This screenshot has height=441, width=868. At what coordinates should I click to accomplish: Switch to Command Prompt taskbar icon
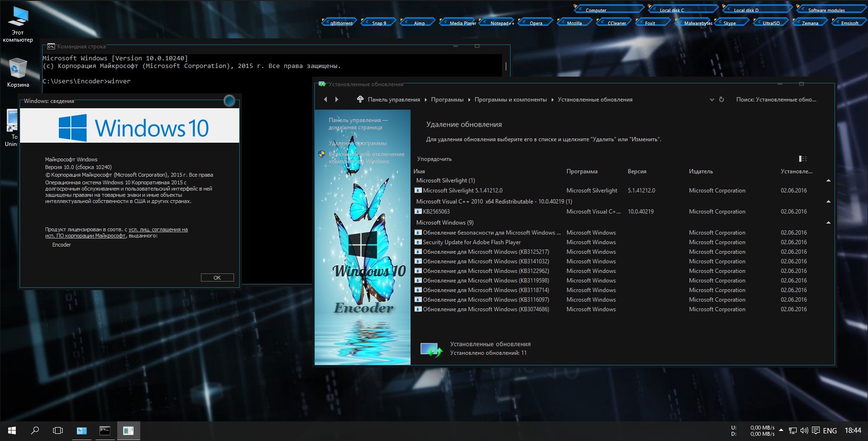[105, 431]
